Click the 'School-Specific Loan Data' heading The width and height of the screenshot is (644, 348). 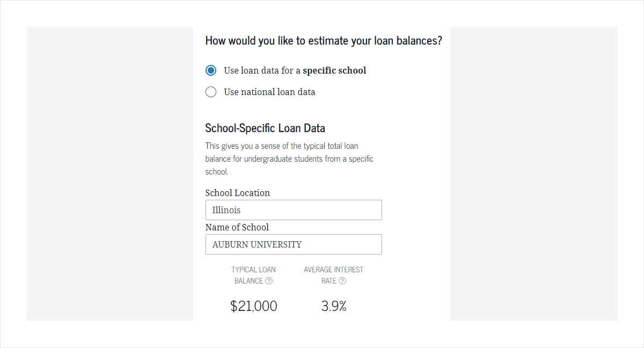(x=265, y=128)
